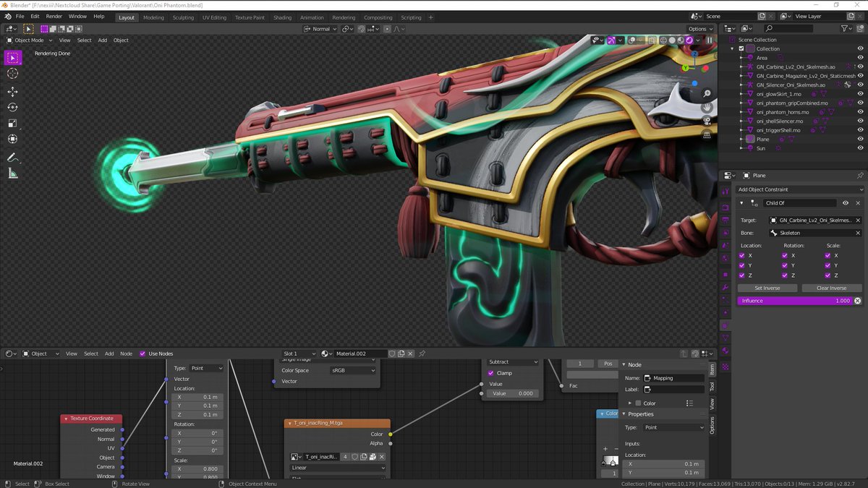Toggle visibility of the Child Of constraint
868x488 pixels.
845,203
